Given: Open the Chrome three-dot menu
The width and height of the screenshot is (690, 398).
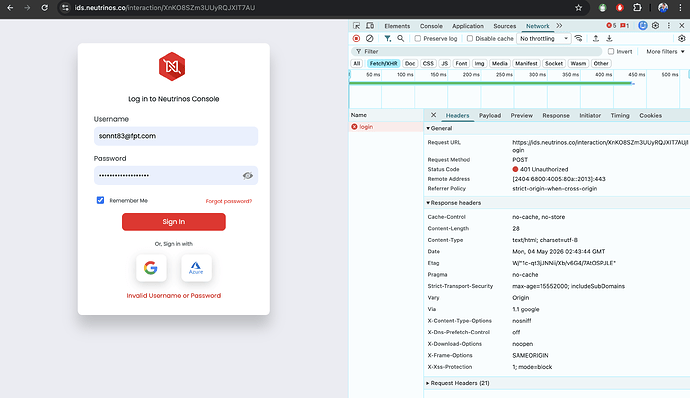Looking at the screenshot, I should click(x=680, y=7).
